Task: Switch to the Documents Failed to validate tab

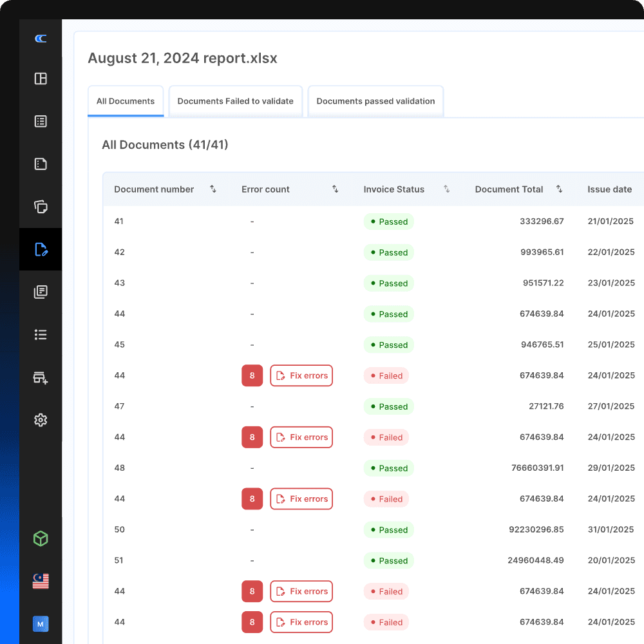Action: 235,101
